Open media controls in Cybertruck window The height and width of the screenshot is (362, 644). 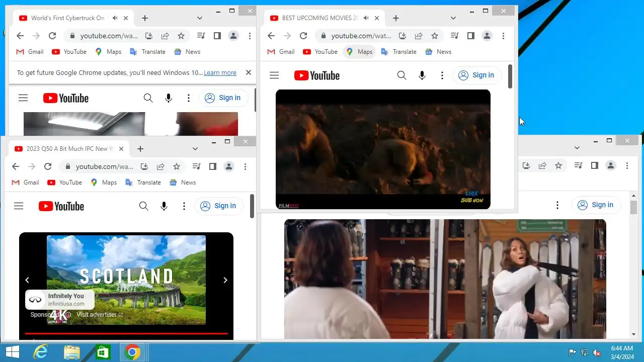[x=201, y=36]
